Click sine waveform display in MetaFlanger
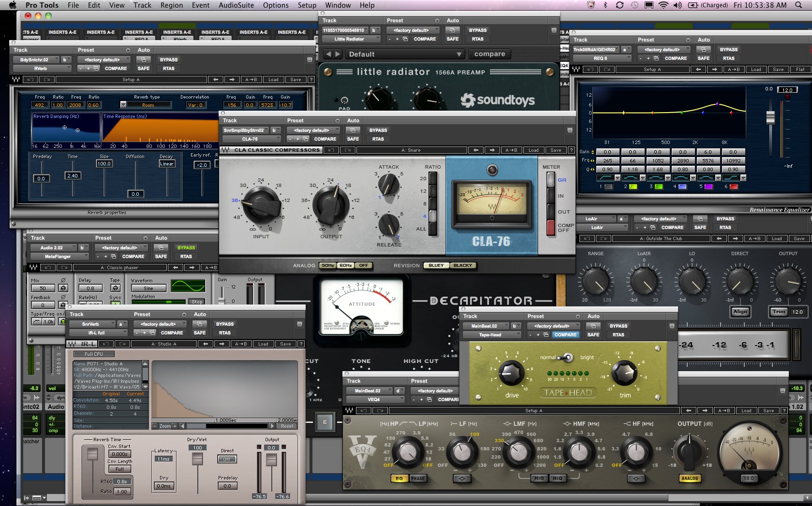812x506 pixels. [188, 285]
